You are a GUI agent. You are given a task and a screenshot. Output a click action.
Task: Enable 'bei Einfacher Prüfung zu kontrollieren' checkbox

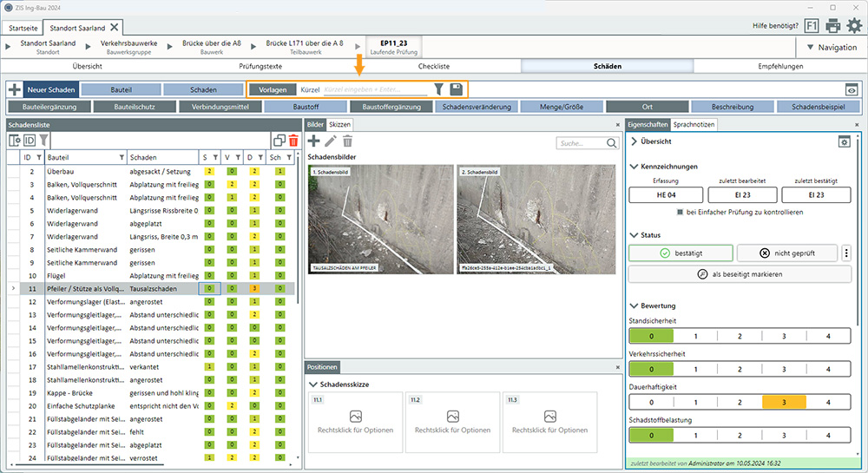pos(681,212)
